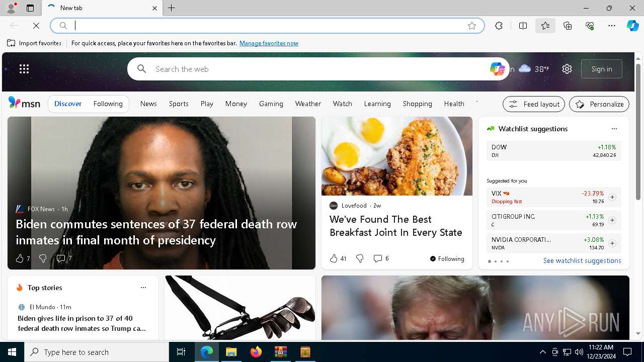Go to the MSN logo home
Viewport: 644px width, 362px height.
coord(24,103)
